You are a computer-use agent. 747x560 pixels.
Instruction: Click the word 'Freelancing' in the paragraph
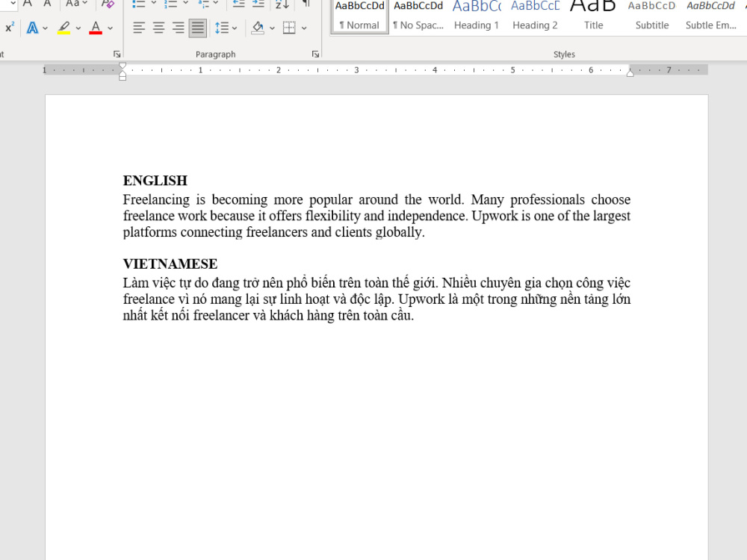tap(156, 200)
